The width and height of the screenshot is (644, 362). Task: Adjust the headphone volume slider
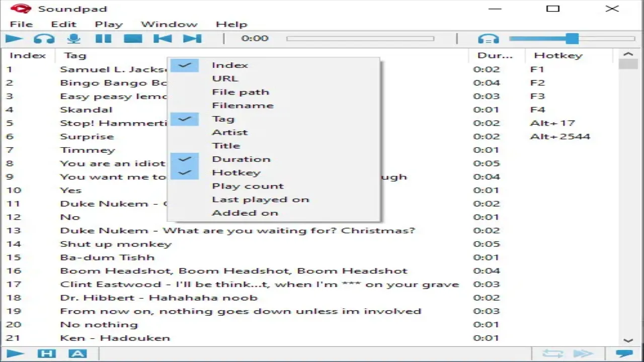click(573, 38)
